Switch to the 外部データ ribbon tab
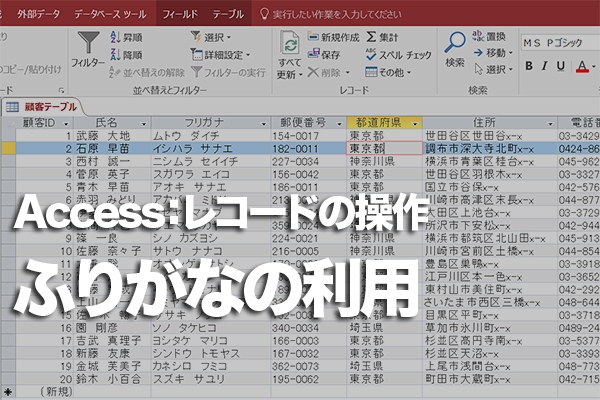 click(x=38, y=14)
